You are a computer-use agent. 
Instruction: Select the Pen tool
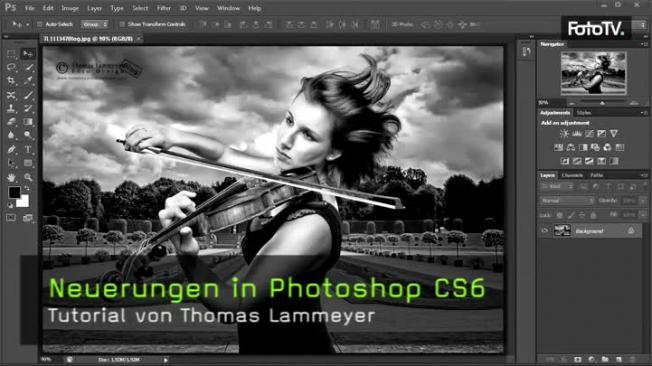pyautogui.click(x=11, y=149)
